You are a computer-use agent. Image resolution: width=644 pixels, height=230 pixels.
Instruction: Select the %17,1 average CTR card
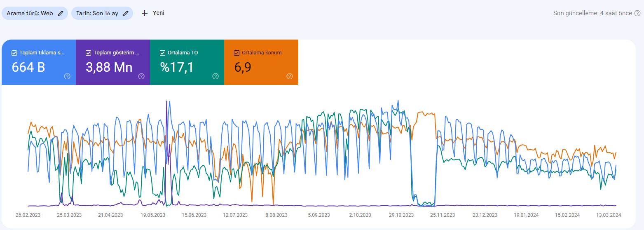pyautogui.click(x=187, y=62)
